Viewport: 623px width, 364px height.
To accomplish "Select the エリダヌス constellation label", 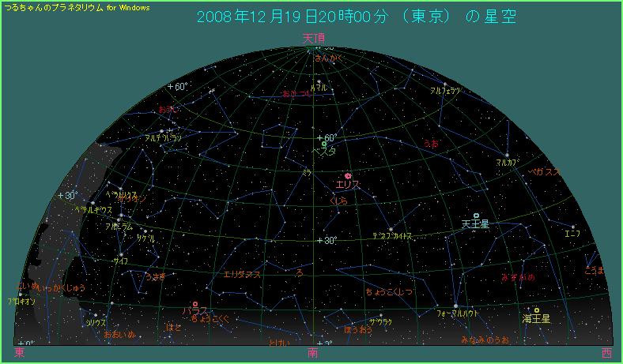I will click(242, 274).
